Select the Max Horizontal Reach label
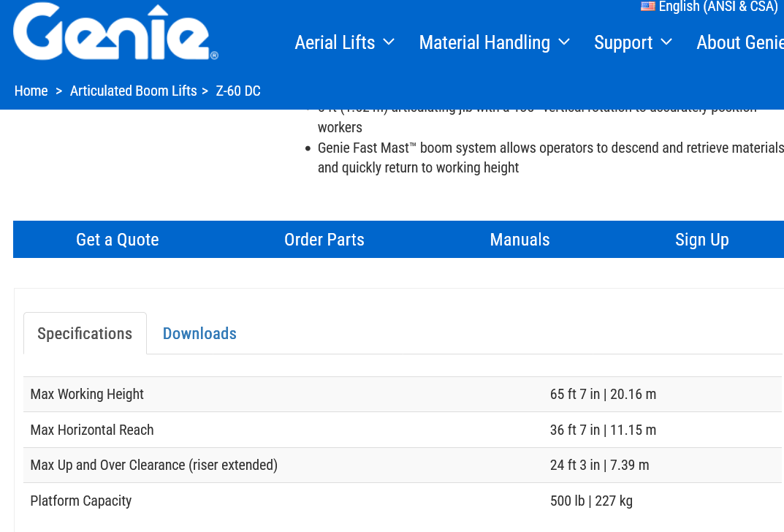The width and height of the screenshot is (784, 532). click(x=92, y=430)
